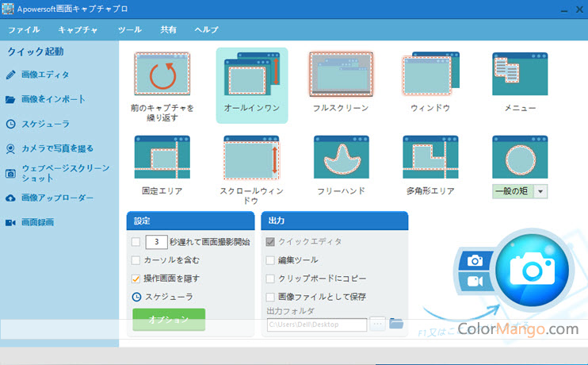Select the フルスクリーン capture mode icon

point(342,75)
